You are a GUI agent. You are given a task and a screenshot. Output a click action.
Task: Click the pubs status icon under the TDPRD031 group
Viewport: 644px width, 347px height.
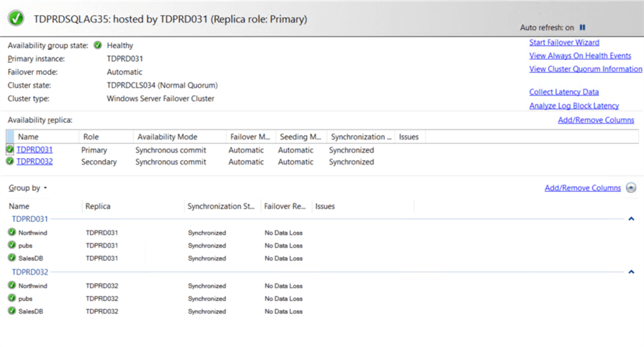tap(12, 245)
